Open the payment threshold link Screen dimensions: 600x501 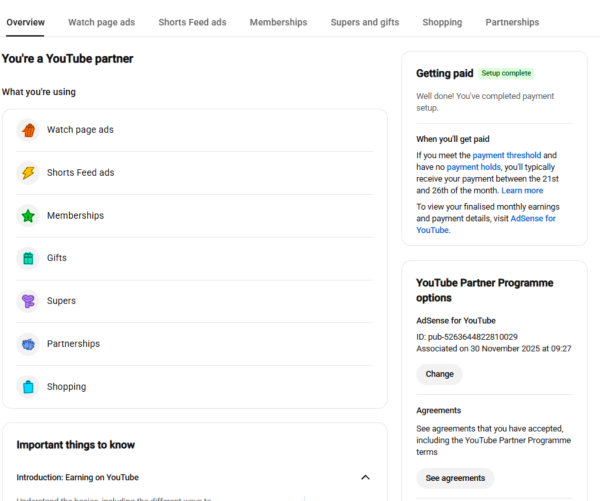(x=507, y=155)
